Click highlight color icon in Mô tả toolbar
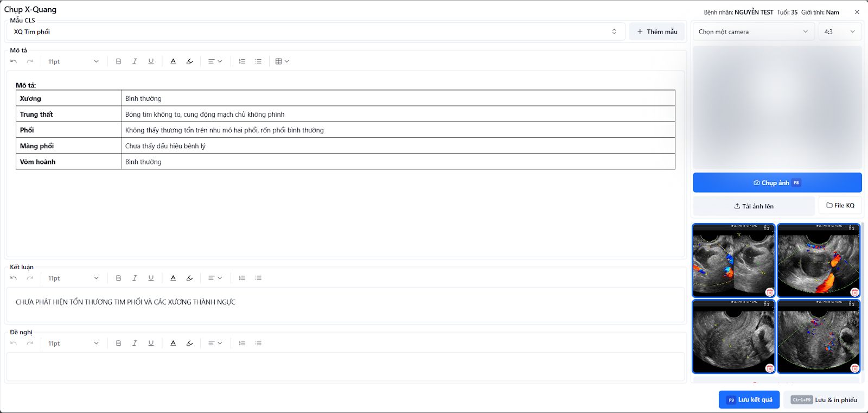This screenshot has width=868, height=413. (x=189, y=61)
